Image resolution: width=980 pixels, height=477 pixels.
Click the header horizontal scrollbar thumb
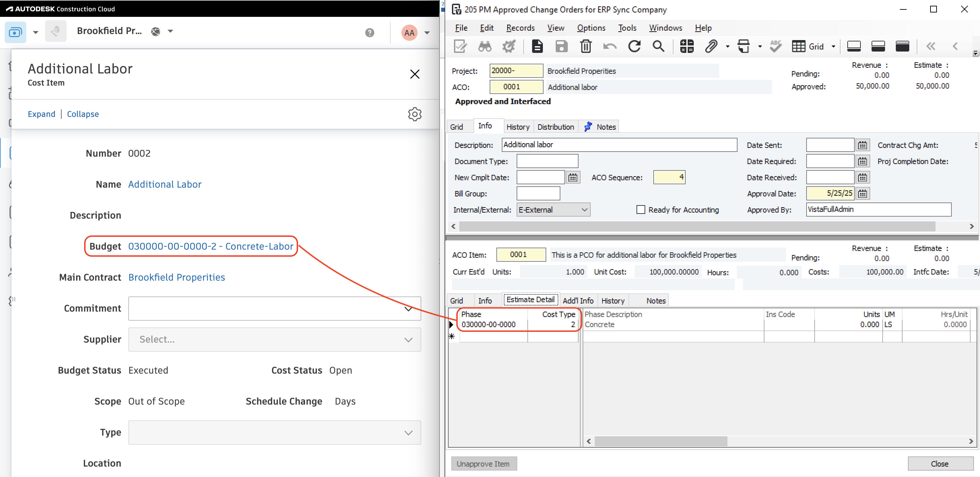(x=697, y=227)
